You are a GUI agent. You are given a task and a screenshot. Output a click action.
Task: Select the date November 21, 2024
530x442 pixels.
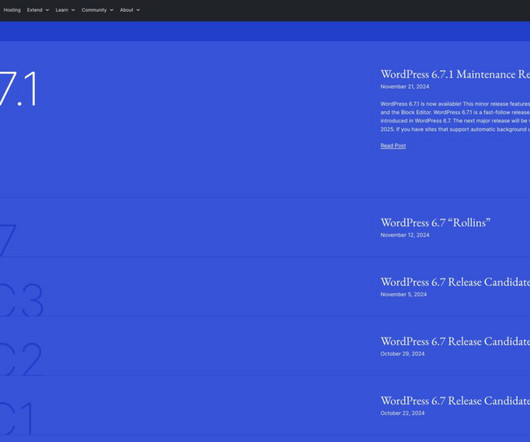point(405,87)
